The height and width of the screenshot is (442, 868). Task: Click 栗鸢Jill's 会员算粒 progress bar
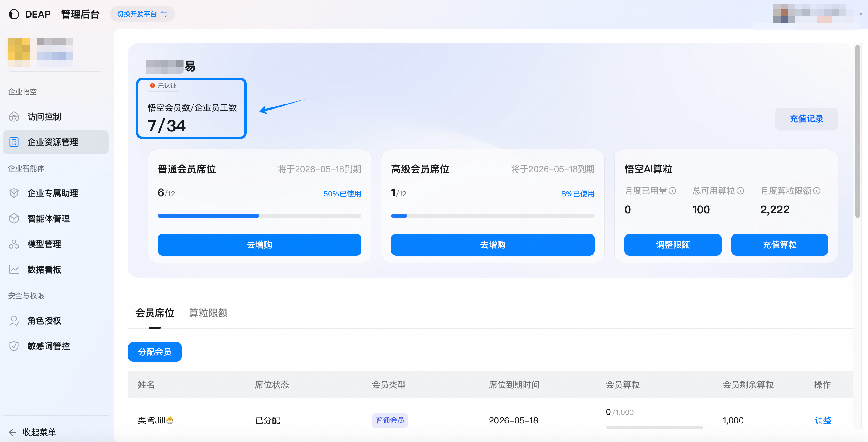(x=654, y=427)
